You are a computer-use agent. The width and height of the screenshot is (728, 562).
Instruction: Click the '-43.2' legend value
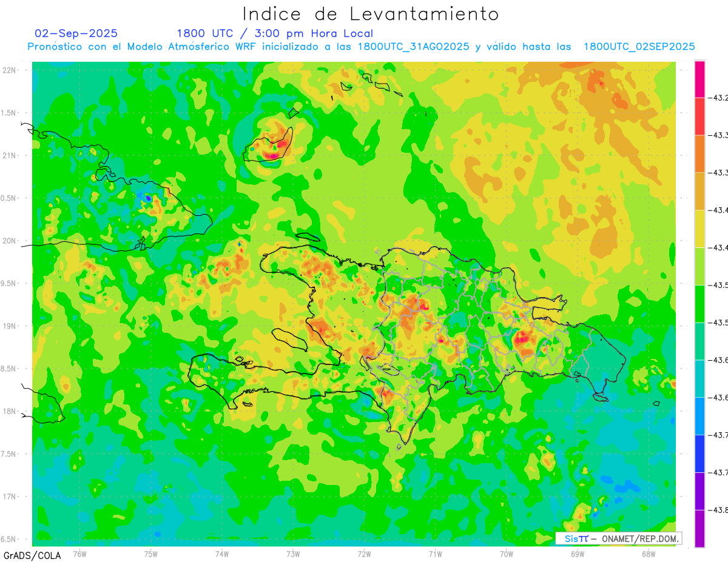(719, 98)
